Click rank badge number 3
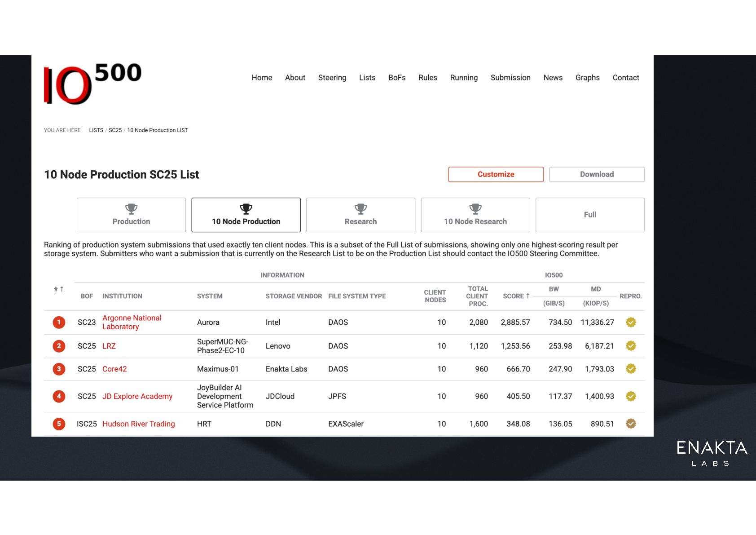This screenshot has width=756, height=535. [59, 369]
